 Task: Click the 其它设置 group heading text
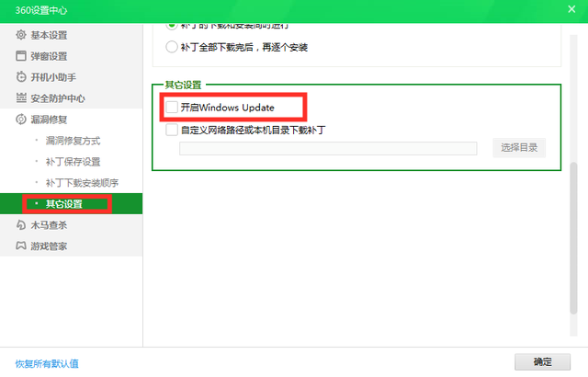click(184, 85)
